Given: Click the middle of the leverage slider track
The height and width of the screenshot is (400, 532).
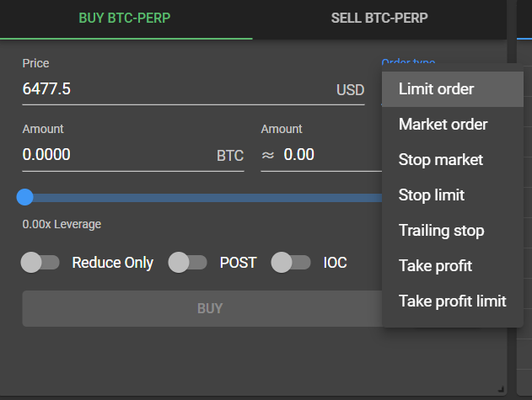Looking at the screenshot, I should (202, 197).
